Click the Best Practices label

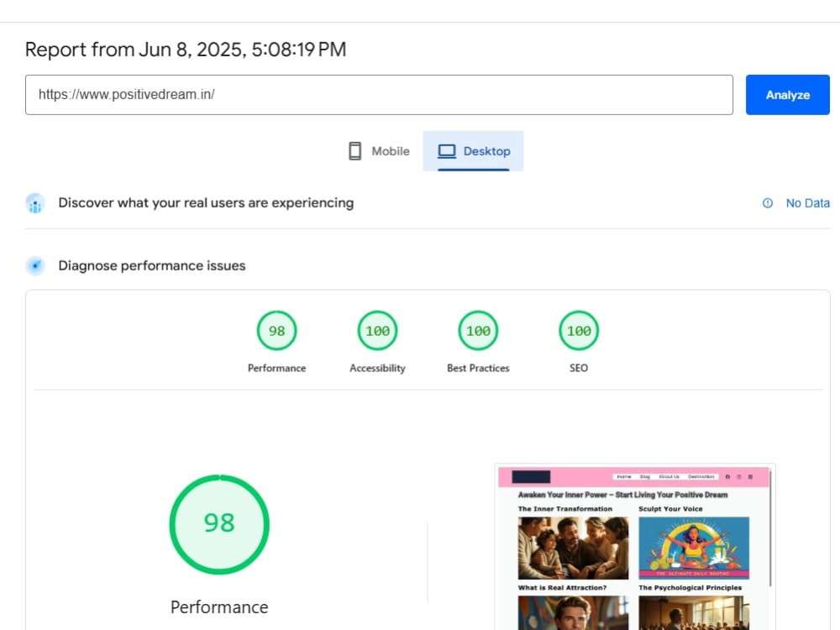(x=478, y=368)
